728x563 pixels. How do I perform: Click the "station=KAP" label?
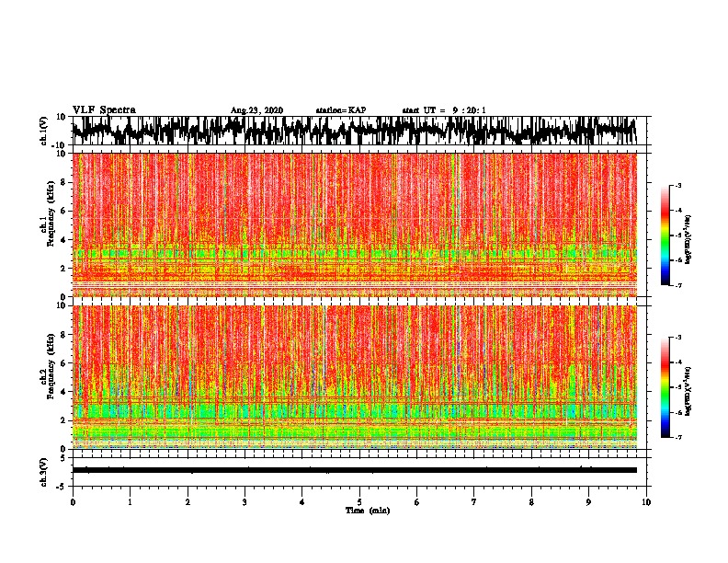pos(341,110)
